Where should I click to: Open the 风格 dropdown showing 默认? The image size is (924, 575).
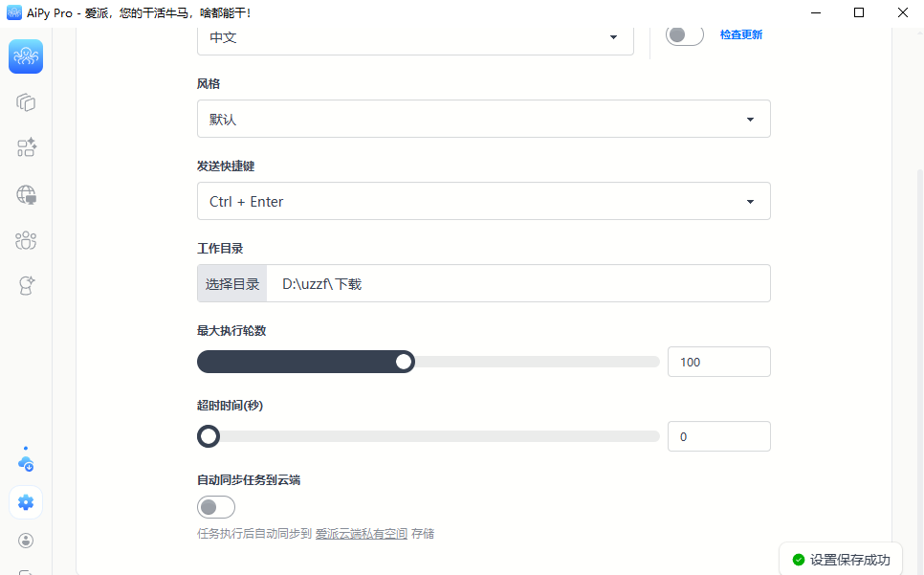coord(483,119)
